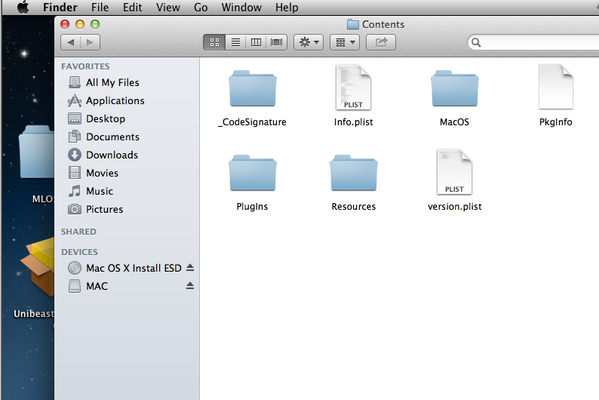Go forward with the forward arrow
The height and width of the screenshot is (400, 599).
(90, 42)
